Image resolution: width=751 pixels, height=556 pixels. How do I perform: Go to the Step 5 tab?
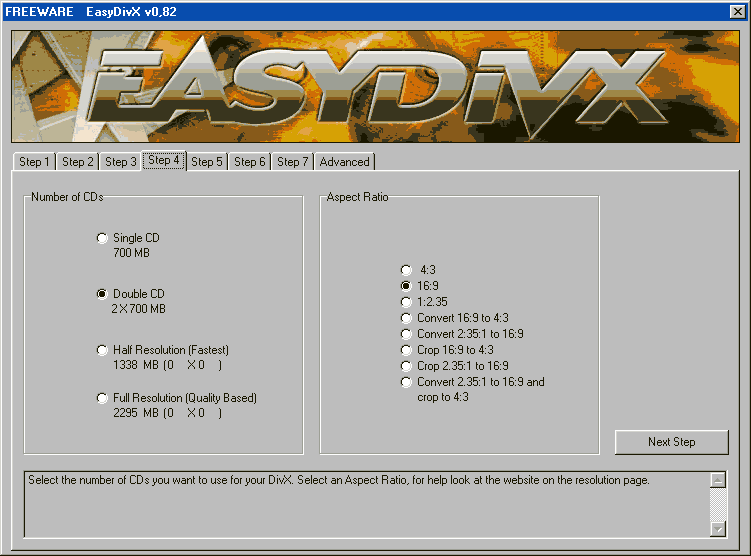point(207,162)
